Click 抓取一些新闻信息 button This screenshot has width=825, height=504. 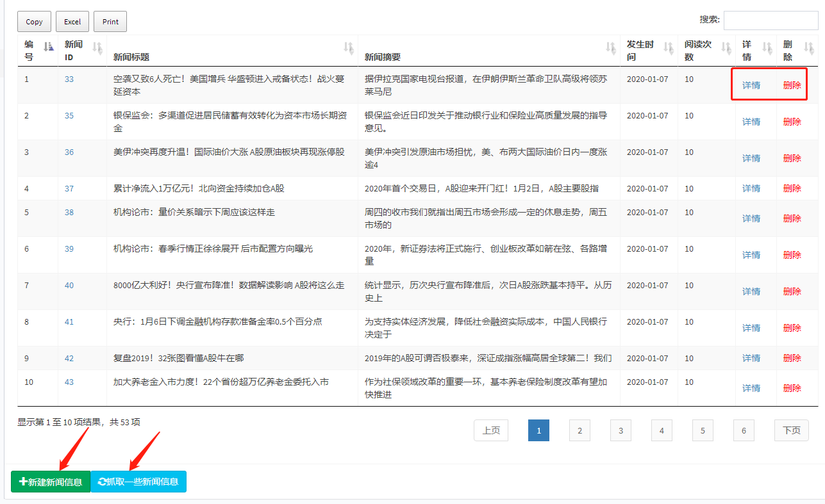(138, 482)
